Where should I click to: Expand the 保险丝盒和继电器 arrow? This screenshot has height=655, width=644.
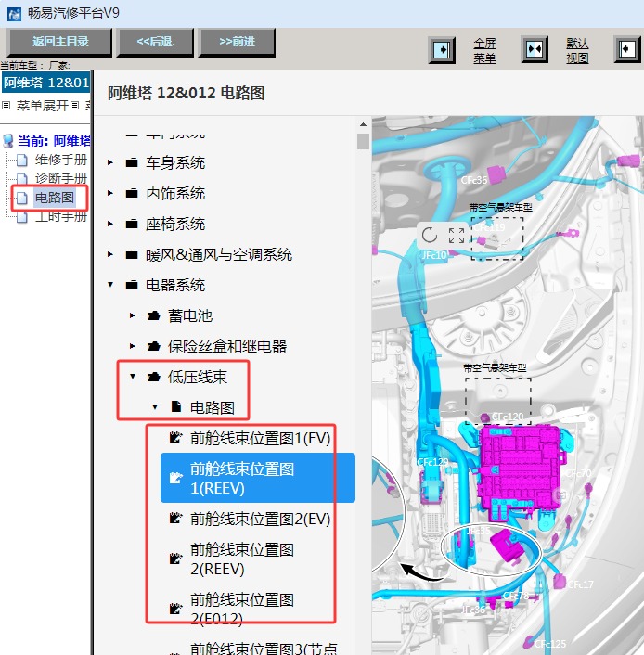[x=132, y=346]
